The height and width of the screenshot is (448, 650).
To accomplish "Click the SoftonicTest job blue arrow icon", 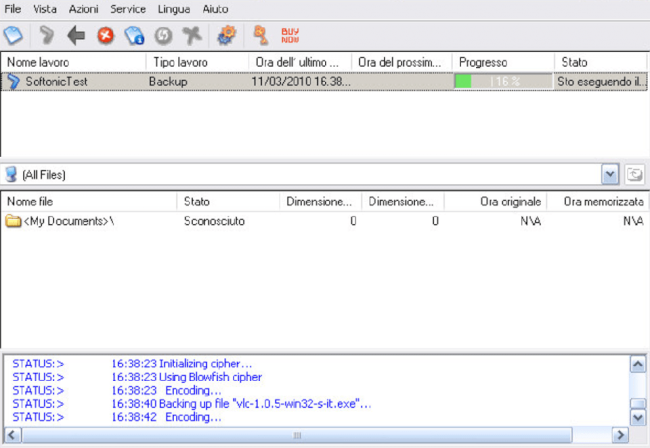I will 14,82.
